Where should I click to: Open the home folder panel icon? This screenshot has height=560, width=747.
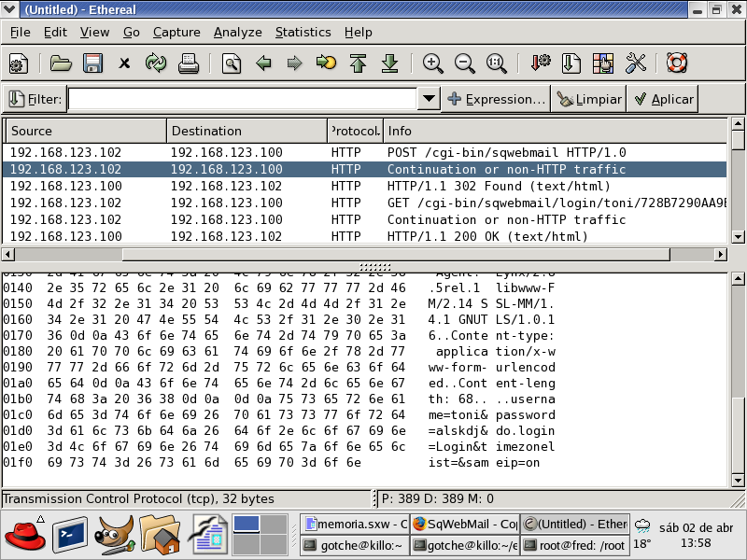pyautogui.click(x=160, y=535)
